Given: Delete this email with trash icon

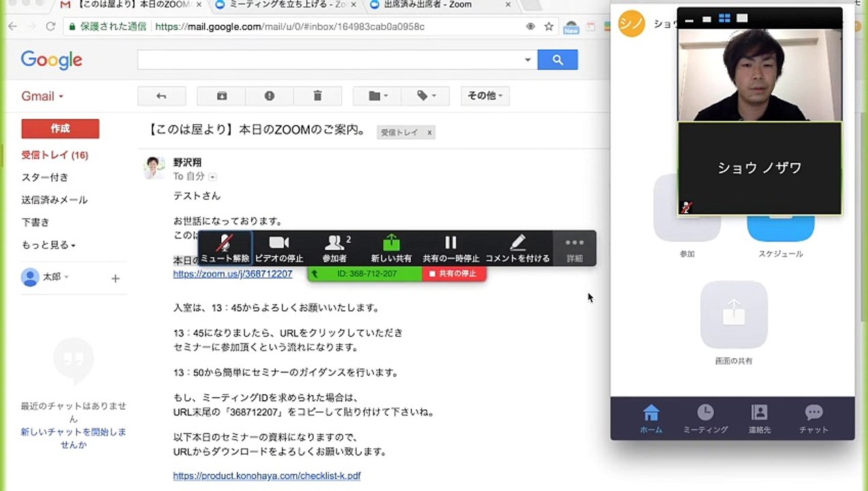Looking at the screenshot, I should click(317, 96).
